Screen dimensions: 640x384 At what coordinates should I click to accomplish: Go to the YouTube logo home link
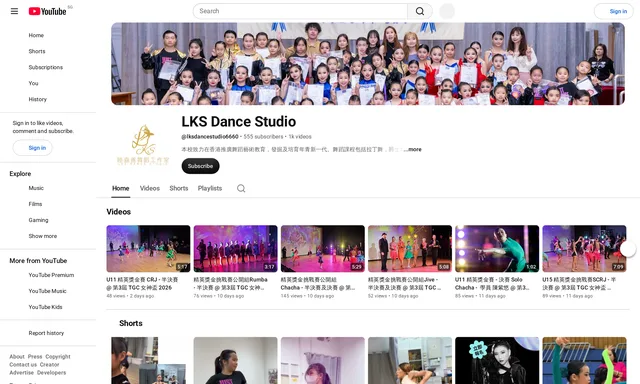[47, 11]
